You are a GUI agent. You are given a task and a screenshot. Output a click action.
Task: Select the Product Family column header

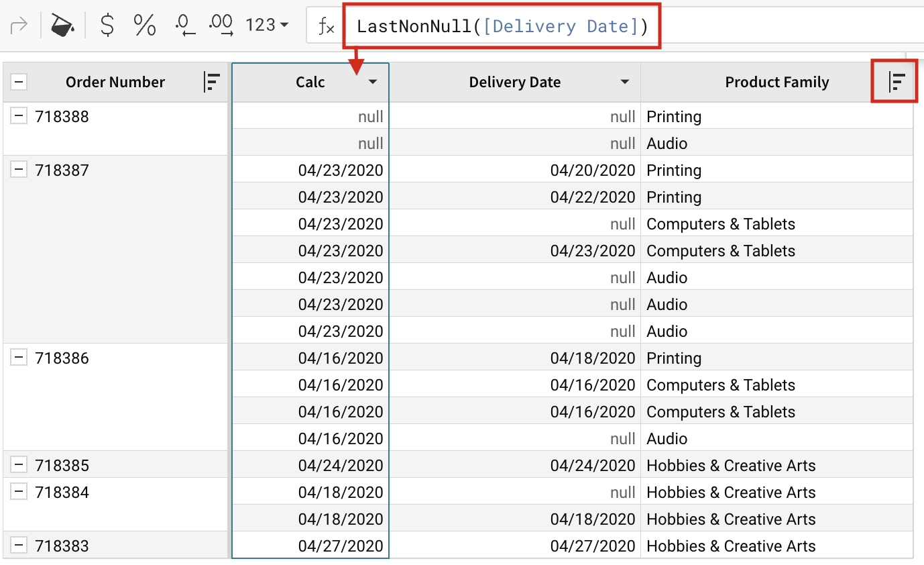click(x=776, y=82)
